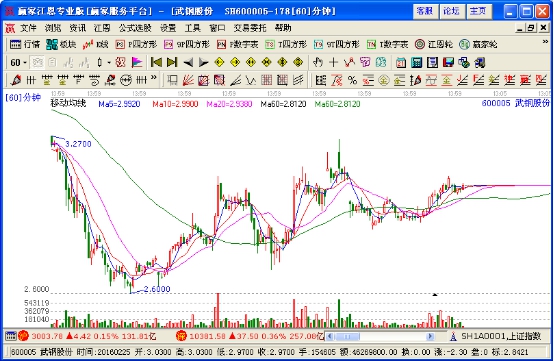Click the calculator icon in toolbar
This screenshot has height=361, width=554.
point(417,63)
